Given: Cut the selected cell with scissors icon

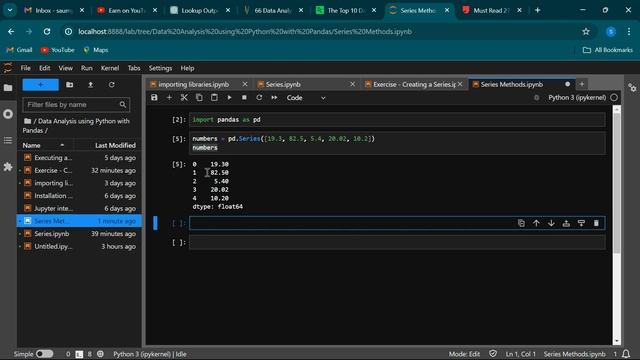Looking at the screenshot, I should [x=184, y=98].
